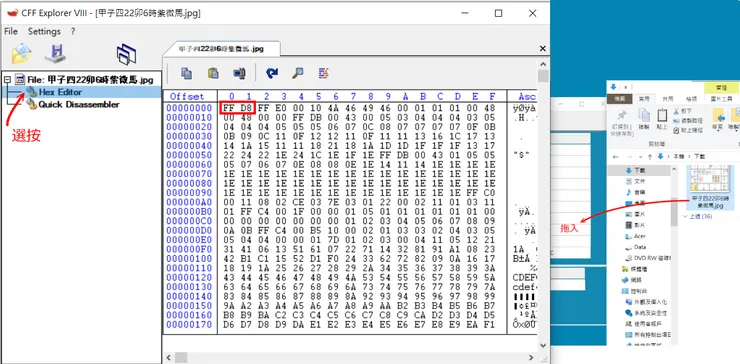Viewport: 740px width, 364px height.
Task: Click pin to Quick Access icon in File Explorer
Action: pyautogui.click(x=622, y=116)
